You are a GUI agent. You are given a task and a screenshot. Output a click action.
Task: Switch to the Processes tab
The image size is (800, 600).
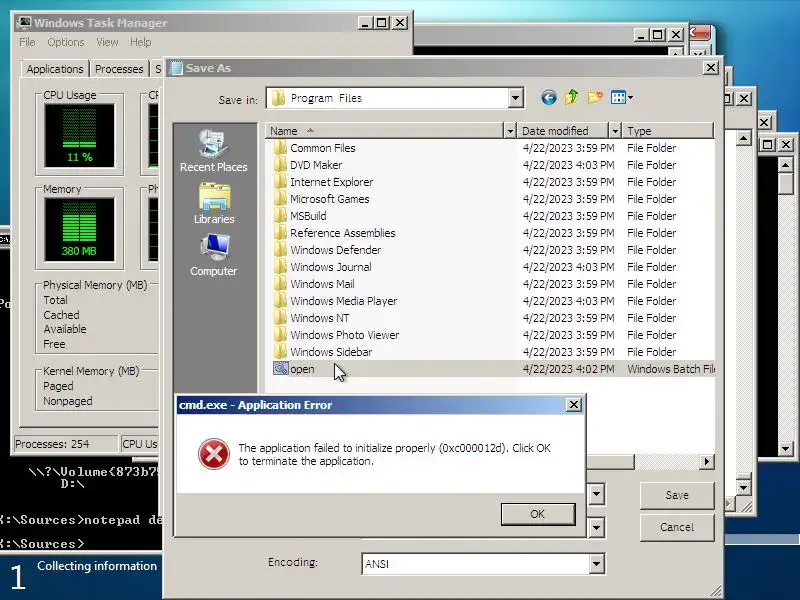(x=119, y=69)
